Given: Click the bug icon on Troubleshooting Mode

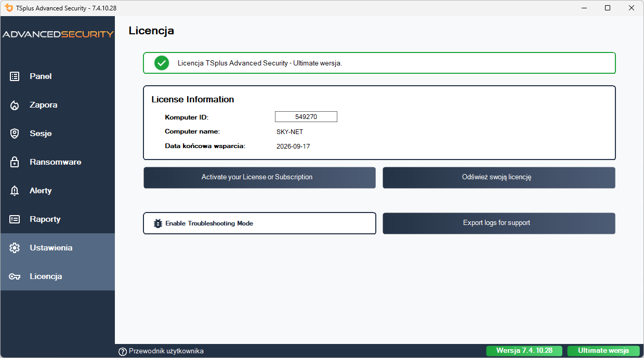Looking at the screenshot, I should (158, 223).
